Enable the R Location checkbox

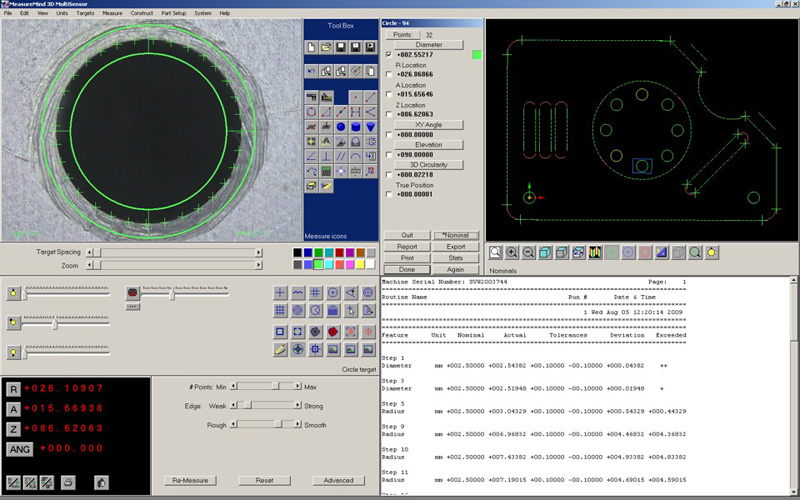pyautogui.click(x=389, y=74)
